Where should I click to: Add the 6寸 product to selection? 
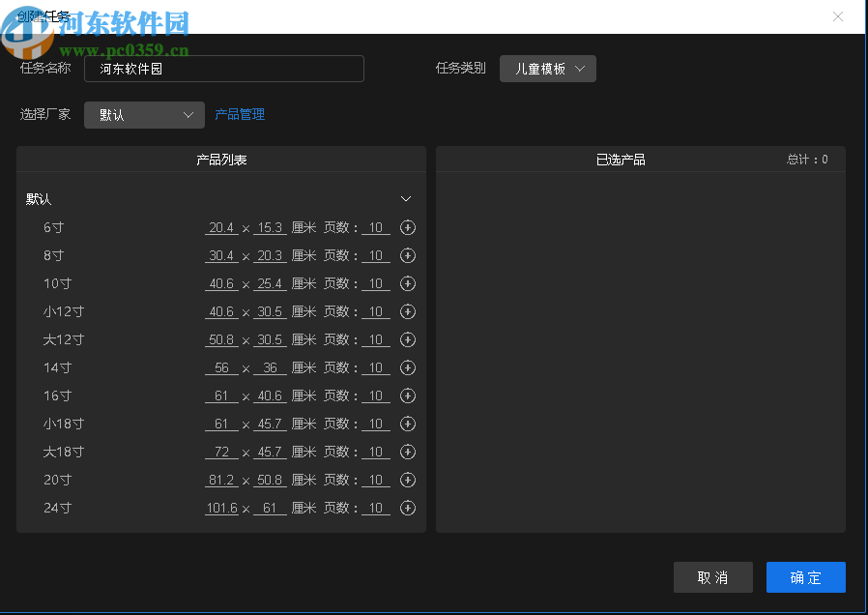pos(407,227)
